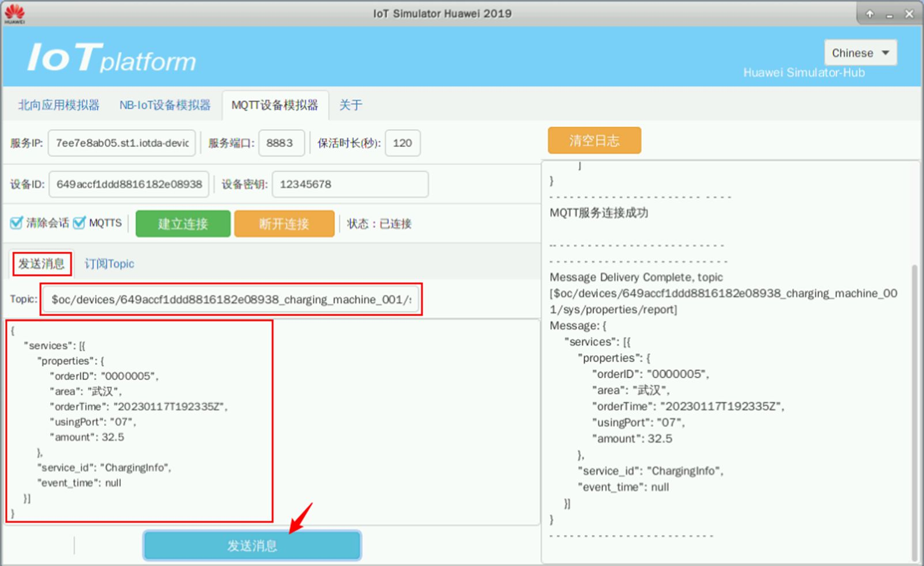Click 'Message Delivery Complete, topic' log line

[636, 278]
